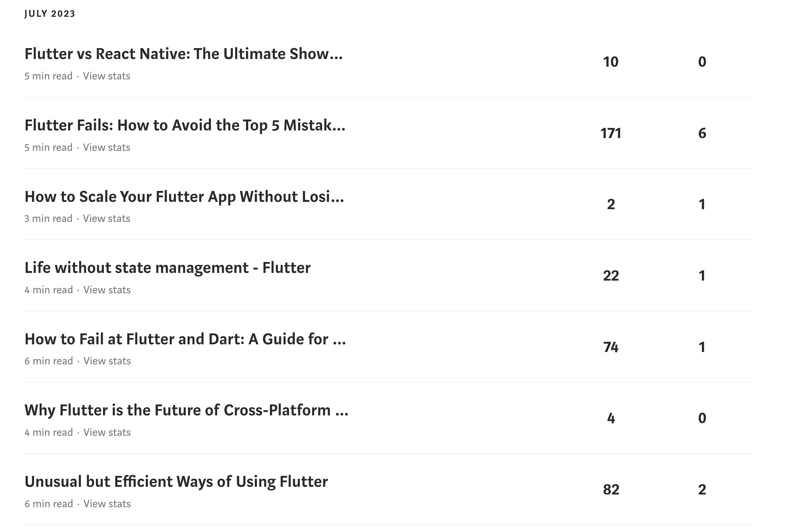
Task: View stats for Why Flutter is the Future
Action: 107,432
